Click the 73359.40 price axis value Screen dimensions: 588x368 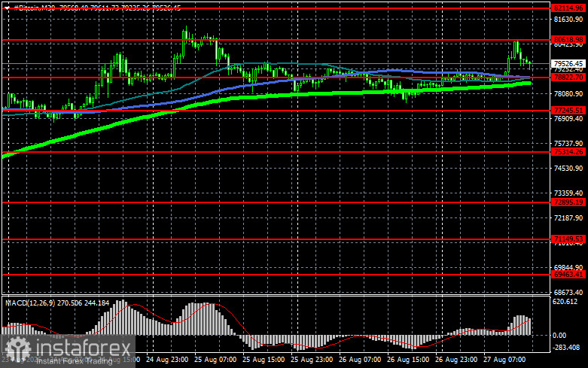568,193
